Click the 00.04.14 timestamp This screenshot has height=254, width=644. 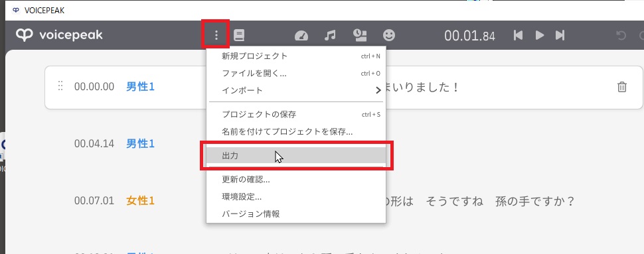pos(94,144)
